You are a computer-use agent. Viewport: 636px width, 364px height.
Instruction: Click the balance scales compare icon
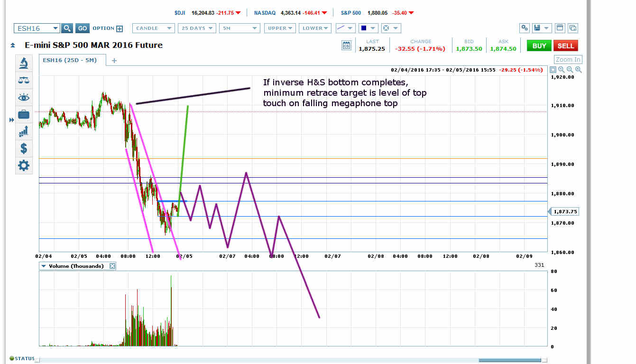point(23,80)
